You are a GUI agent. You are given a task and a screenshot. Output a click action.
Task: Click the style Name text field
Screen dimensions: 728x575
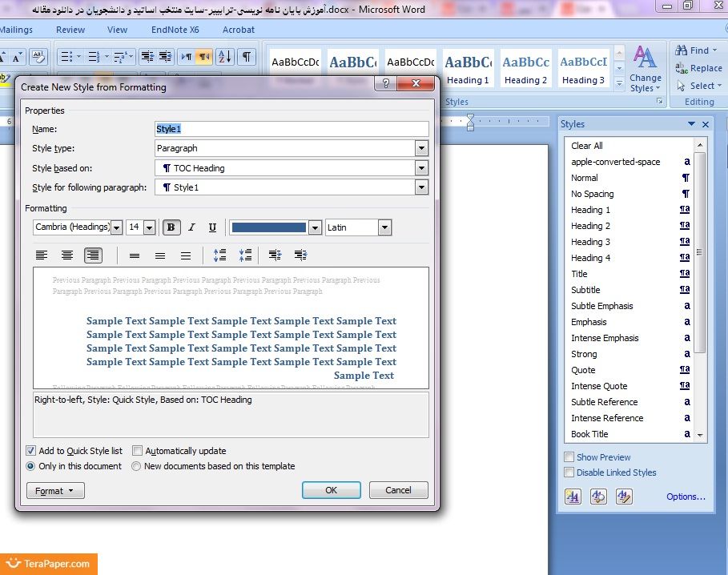click(x=292, y=129)
